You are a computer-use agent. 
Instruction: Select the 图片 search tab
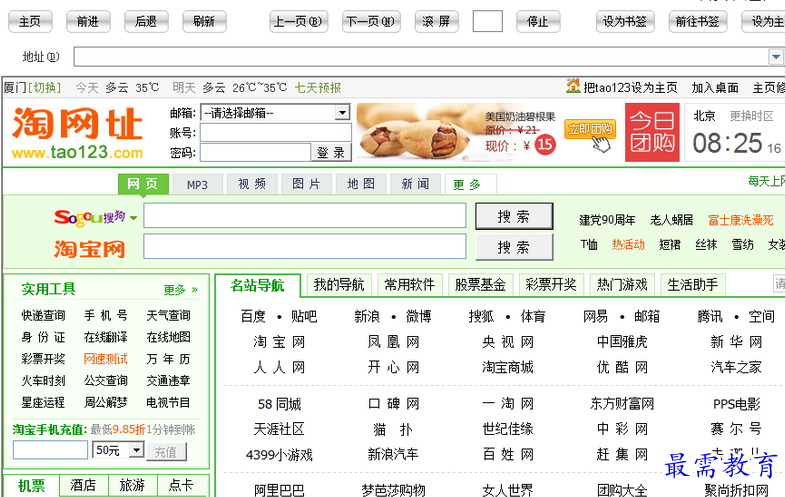(x=307, y=185)
